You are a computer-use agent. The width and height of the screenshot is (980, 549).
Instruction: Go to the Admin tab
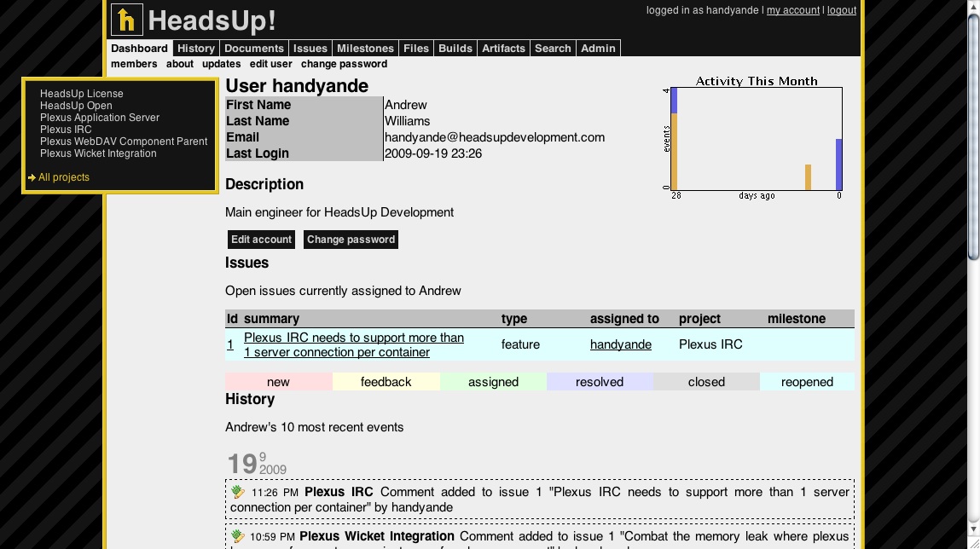(598, 49)
